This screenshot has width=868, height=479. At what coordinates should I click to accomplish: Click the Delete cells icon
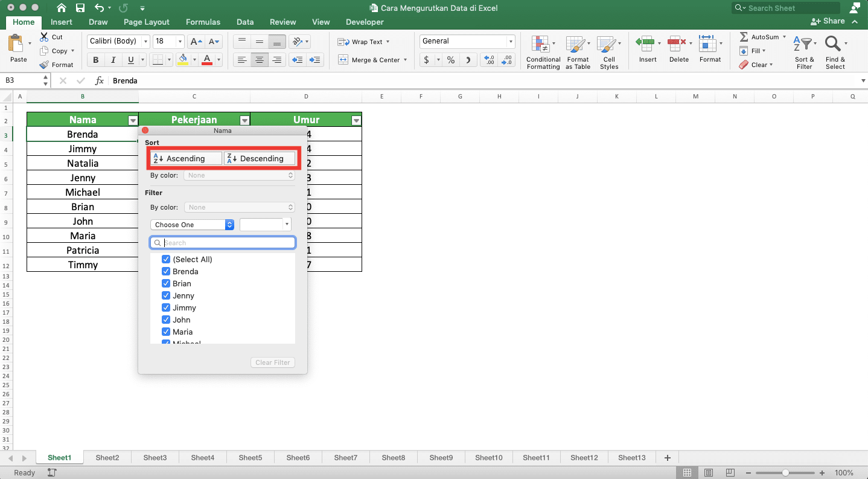[677, 43]
